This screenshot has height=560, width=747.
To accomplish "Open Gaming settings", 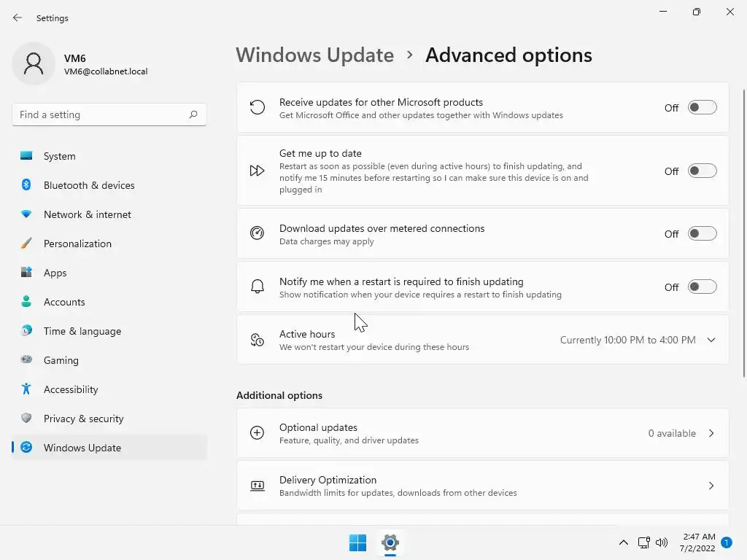I will (x=109, y=360).
